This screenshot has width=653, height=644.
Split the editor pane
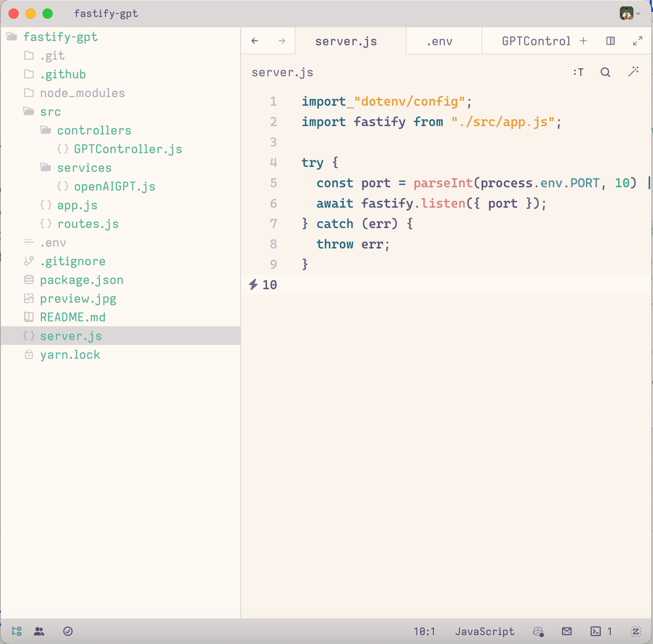pos(611,41)
